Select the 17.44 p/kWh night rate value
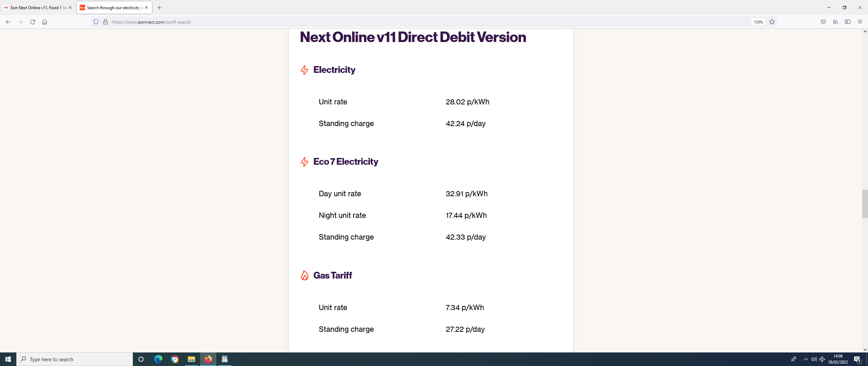This screenshot has width=868, height=366. click(x=466, y=216)
